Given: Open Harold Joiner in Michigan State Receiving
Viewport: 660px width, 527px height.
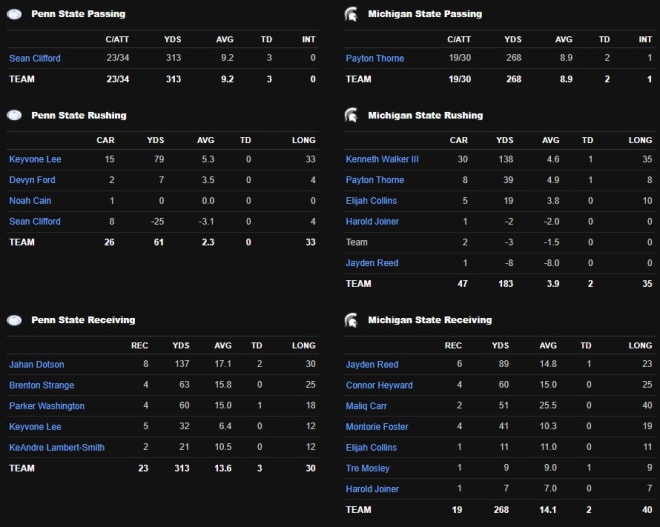Looking at the screenshot, I should point(373,489).
